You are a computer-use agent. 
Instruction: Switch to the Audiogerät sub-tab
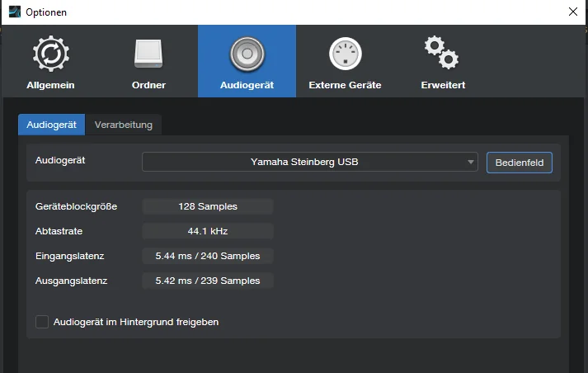(51, 125)
